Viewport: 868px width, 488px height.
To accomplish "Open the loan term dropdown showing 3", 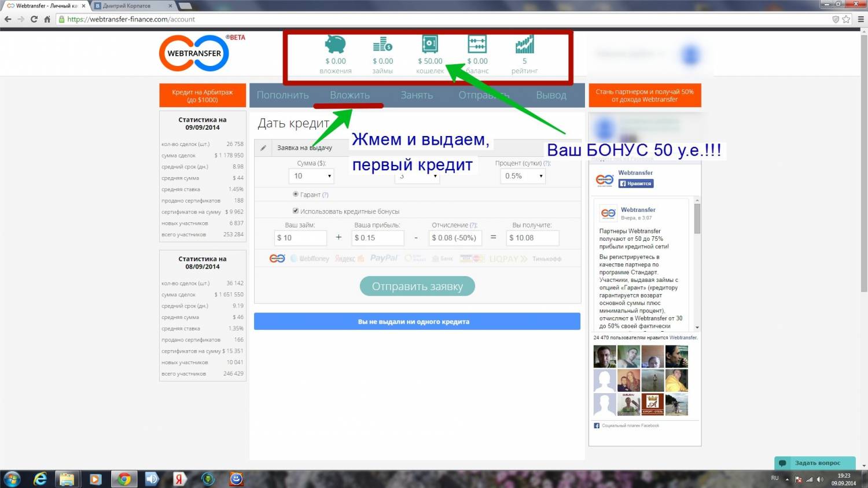I will [x=417, y=176].
